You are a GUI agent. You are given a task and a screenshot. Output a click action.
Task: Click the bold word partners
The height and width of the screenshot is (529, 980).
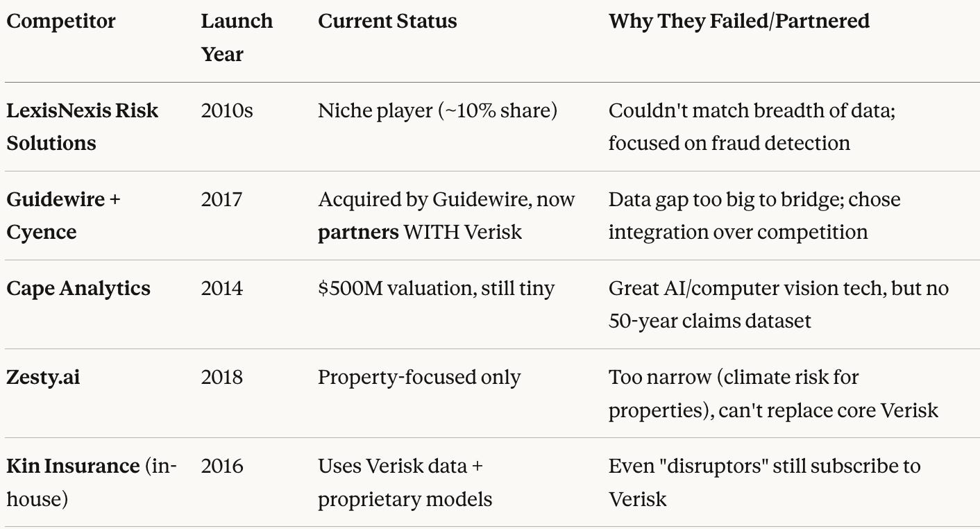coord(358,232)
